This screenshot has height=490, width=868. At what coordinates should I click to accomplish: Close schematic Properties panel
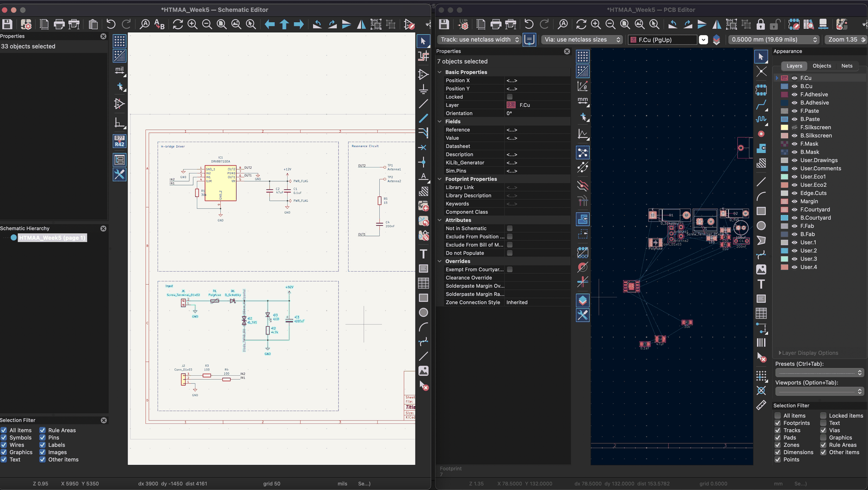[103, 36]
